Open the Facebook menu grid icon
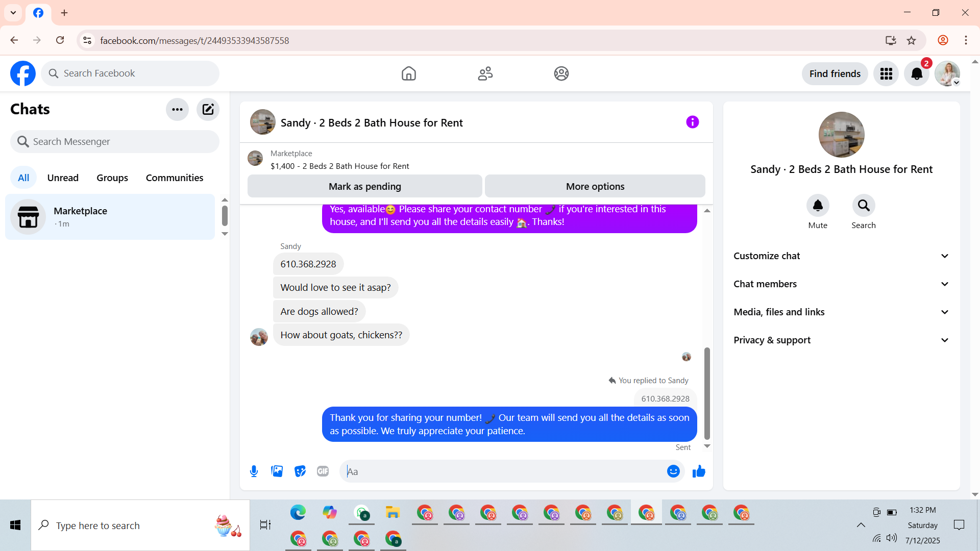Screen dimensions: 980x551 (x=886, y=74)
